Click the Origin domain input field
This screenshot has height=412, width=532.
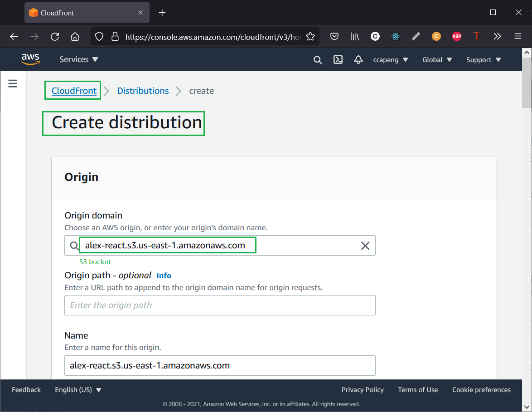pos(220,245)
